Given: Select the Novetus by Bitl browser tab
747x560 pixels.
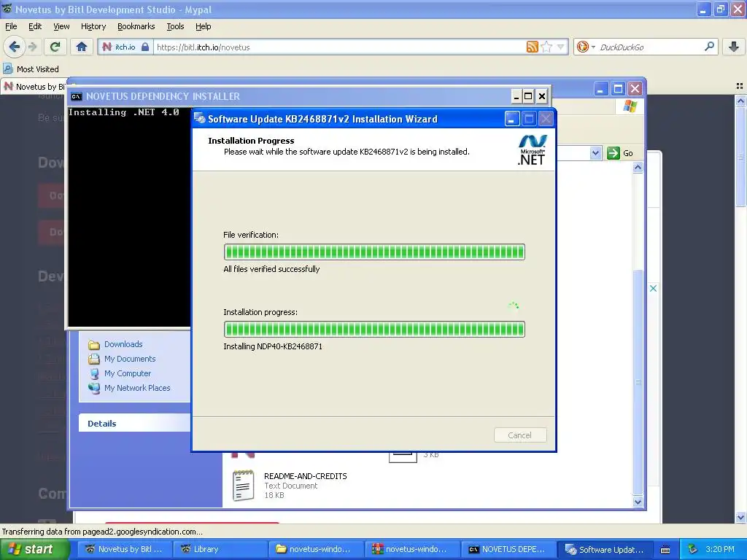Looking at the screenshot, I should tap(34, 87).
